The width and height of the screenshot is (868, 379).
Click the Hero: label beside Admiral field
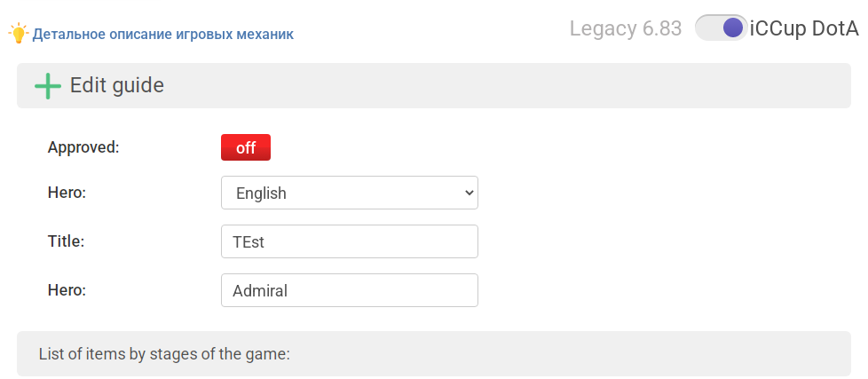pos(67,290)
